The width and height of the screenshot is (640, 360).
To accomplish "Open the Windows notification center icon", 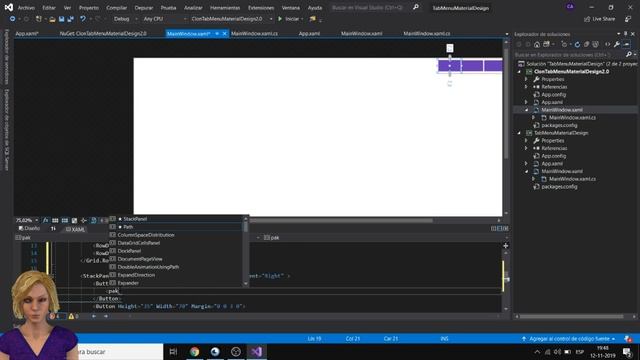I will [x=628, y=351].
